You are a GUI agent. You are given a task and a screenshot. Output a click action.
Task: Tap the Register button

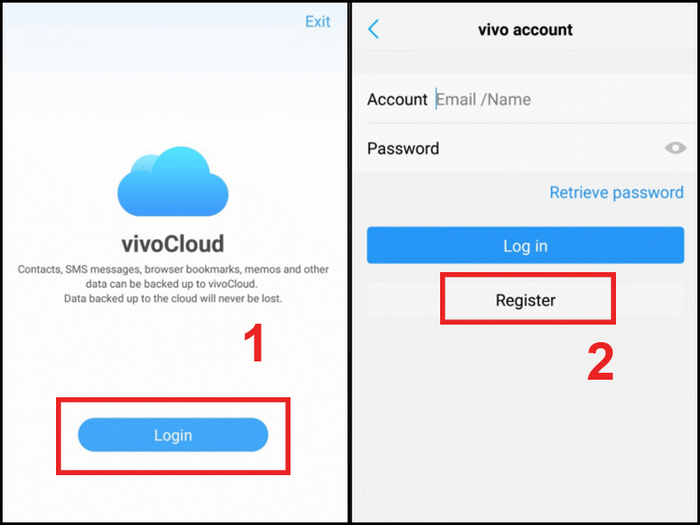pyautogui.click(x=525, y=300)
